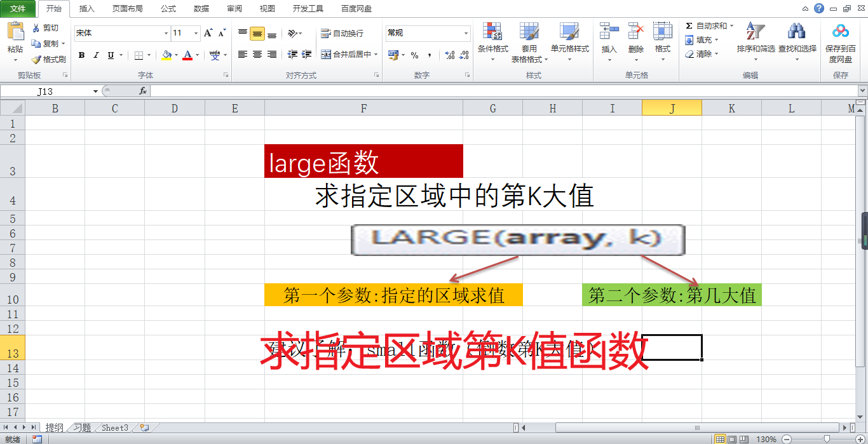Click the cell borders icon
Viewport: 868px width, 444px height.
click(139, 55)
